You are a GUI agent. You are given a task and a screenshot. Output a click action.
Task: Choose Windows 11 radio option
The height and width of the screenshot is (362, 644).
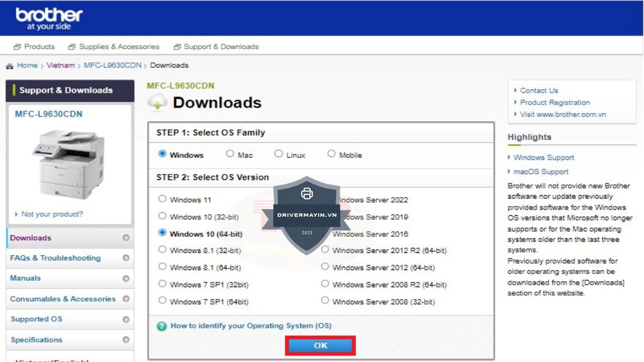163,199
